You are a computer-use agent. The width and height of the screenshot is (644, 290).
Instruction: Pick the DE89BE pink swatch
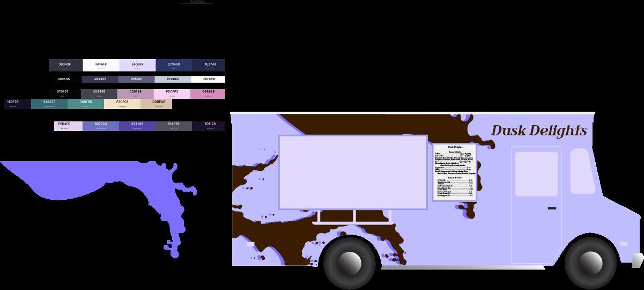[208, 93]
